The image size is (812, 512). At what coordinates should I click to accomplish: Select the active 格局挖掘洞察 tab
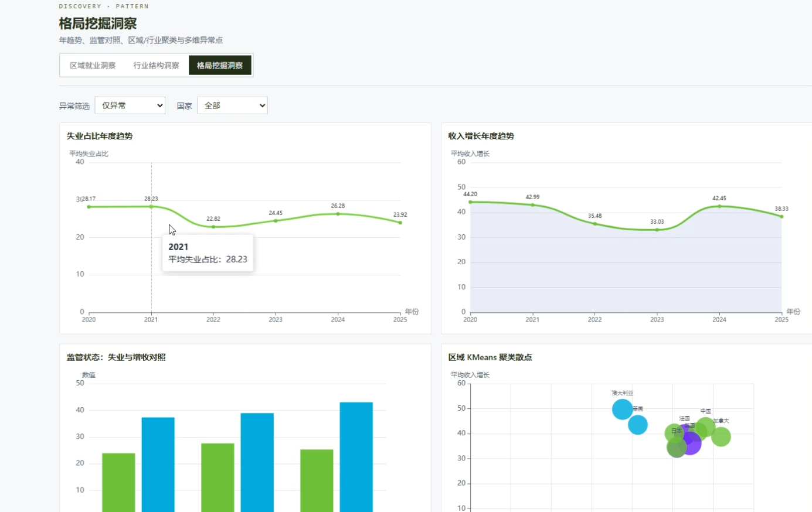[220, 66]
